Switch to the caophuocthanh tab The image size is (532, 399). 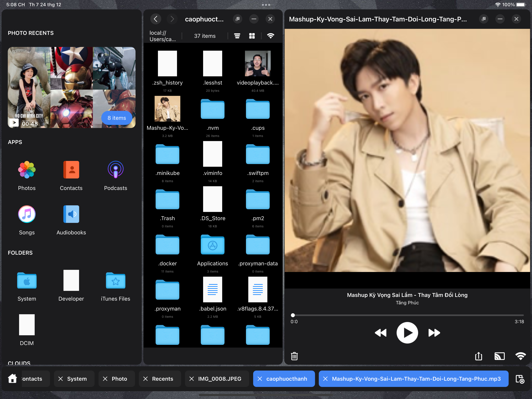(284, 379)
